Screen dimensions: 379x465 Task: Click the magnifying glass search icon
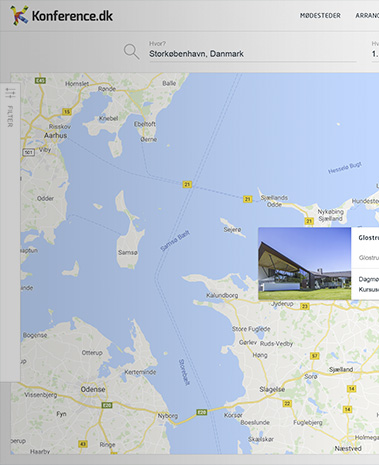click(x=131, y=52)
